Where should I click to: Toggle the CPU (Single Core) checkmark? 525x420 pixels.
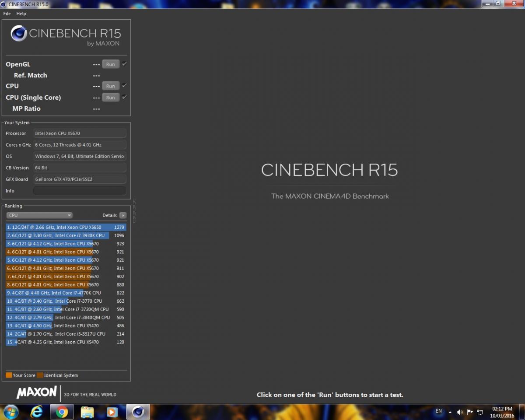point(124,97)
